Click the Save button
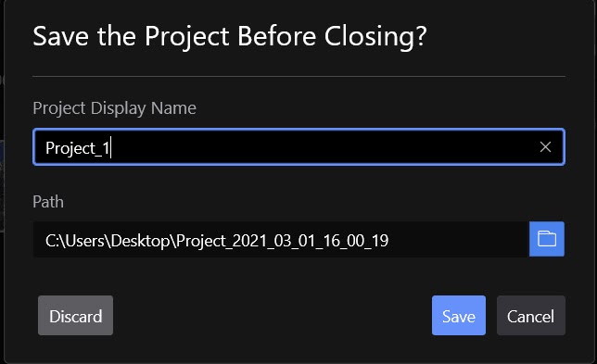597x364 pixels. [x=458, y=315]
